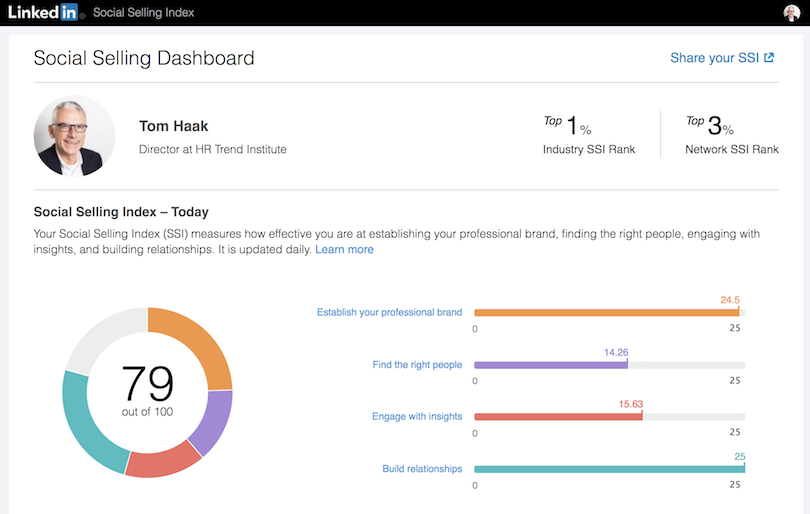
Task: Click the Industry SSI Rank label
Action: 589,149
